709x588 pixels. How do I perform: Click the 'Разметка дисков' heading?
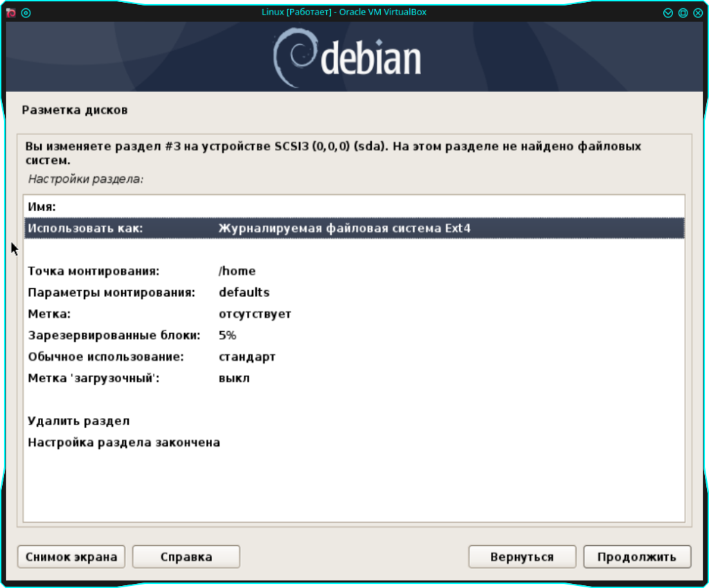(75, 110)
